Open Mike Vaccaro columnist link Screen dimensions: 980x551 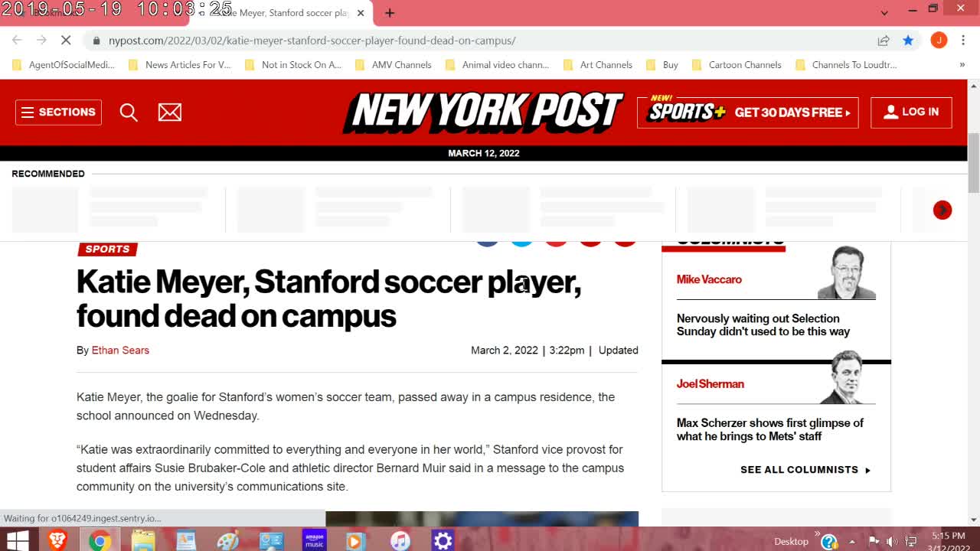pyautogui.click(x=709, y=279)
